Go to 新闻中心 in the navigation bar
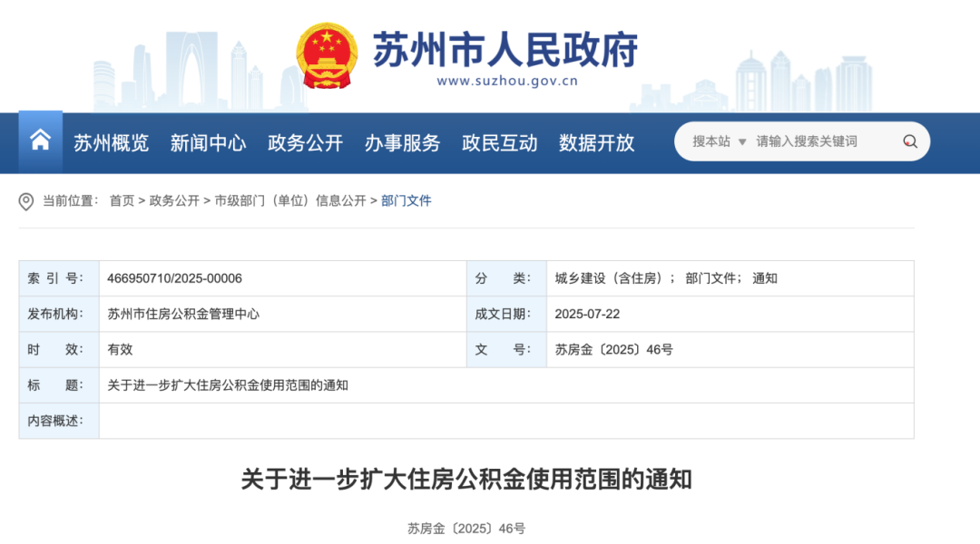Viewport: 980px width, 544px height. point(208,142)
